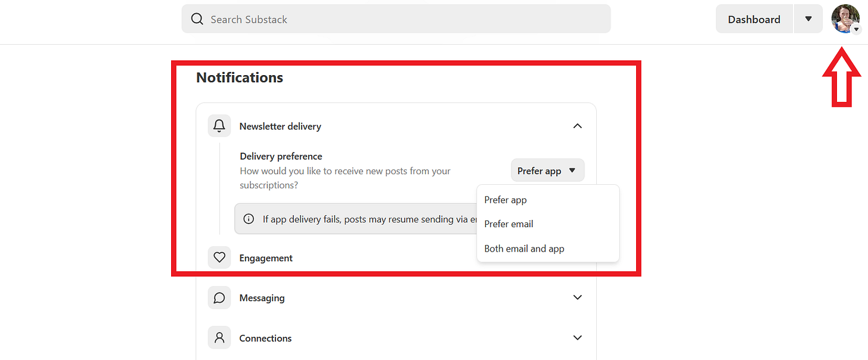868x360 pixels.
Task: Open the dropdown arrow next to Dashboard
Action: [808, 18]
